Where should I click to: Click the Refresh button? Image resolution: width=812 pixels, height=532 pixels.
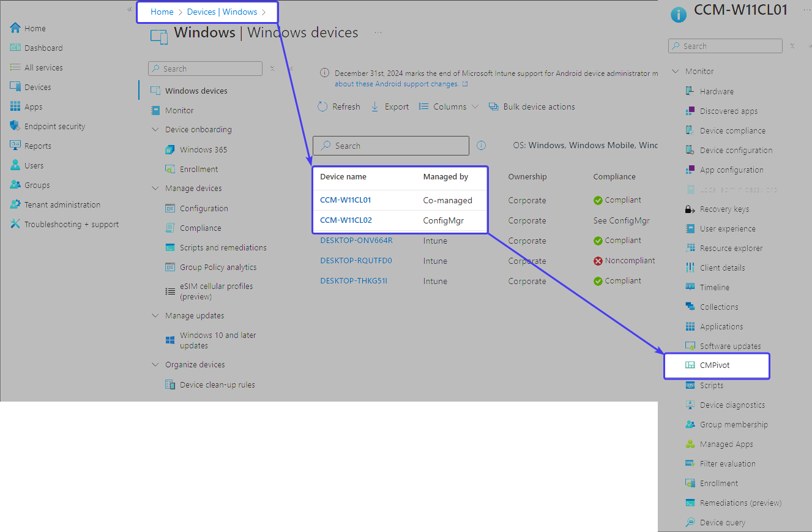click(339, 107)
